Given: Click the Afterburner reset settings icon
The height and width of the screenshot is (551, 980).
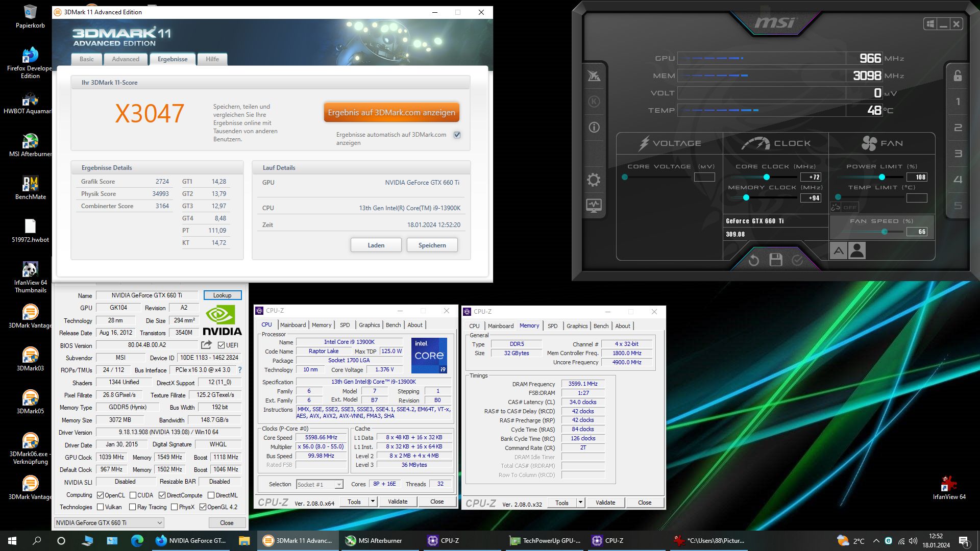Looking at the screenshot, I should tap(753, 260).
